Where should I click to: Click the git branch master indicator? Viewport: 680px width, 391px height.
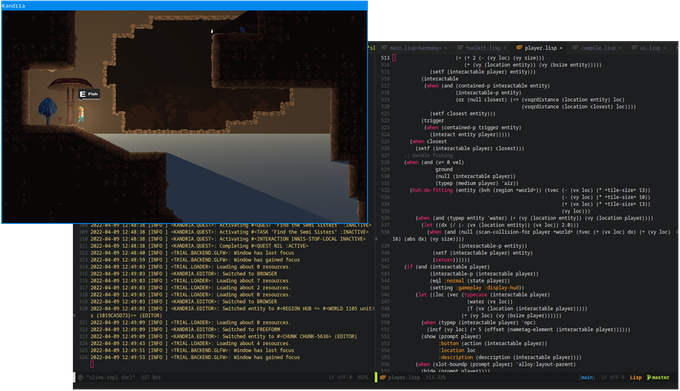658,378
